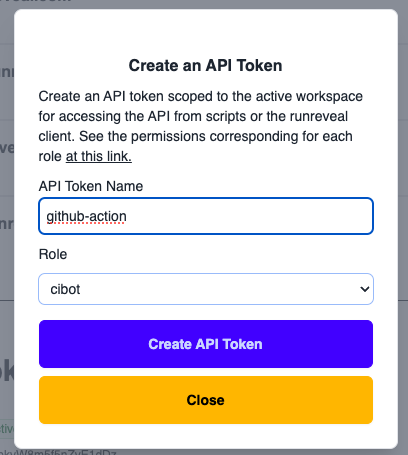
Task: Click the description paragraph about workspace scope
Action: (200, 126)
